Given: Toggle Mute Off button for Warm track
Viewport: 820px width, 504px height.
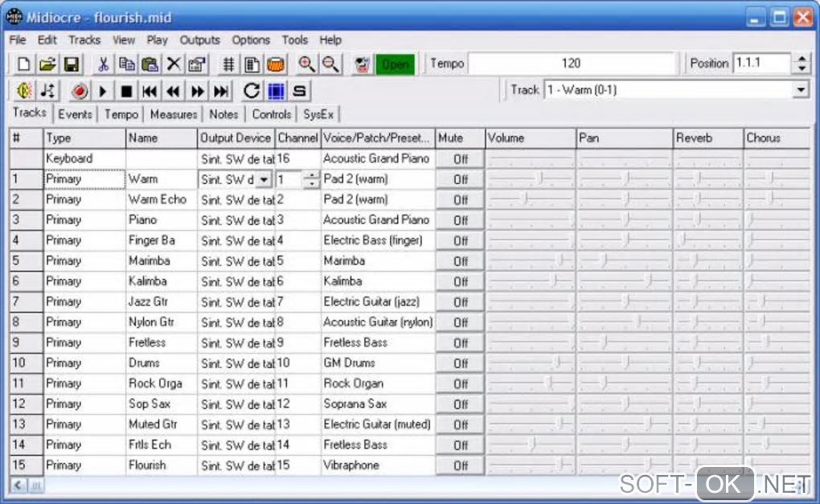Looking at the screenshot, I should click(460, 179).
